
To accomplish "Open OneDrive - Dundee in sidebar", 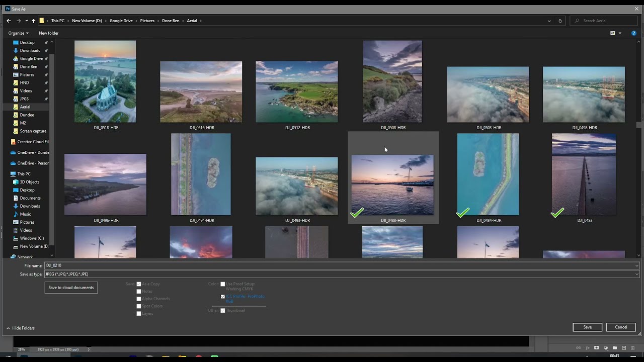I will coord(29,152).
